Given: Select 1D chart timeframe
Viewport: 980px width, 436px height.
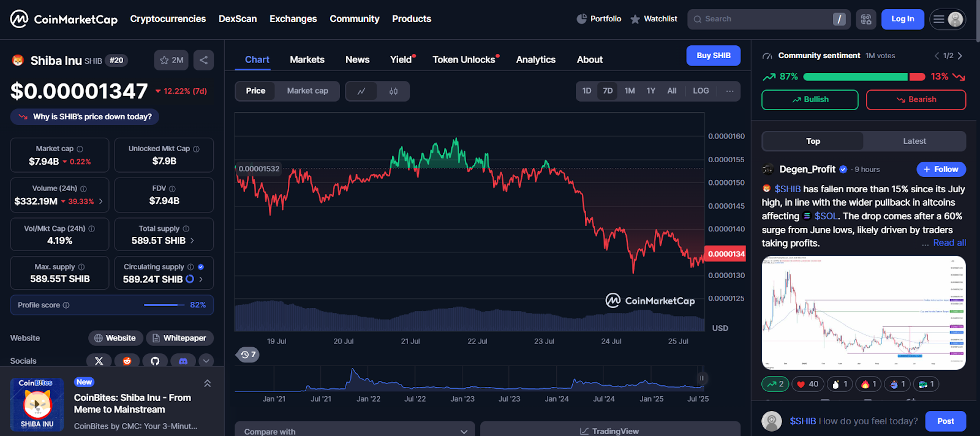Looking at the screenshot, I should pyautogui.click(x=587, y=91).
